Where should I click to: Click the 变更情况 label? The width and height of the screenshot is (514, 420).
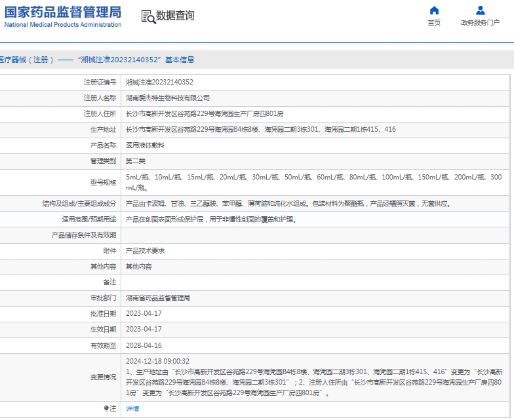pos(104,377)
